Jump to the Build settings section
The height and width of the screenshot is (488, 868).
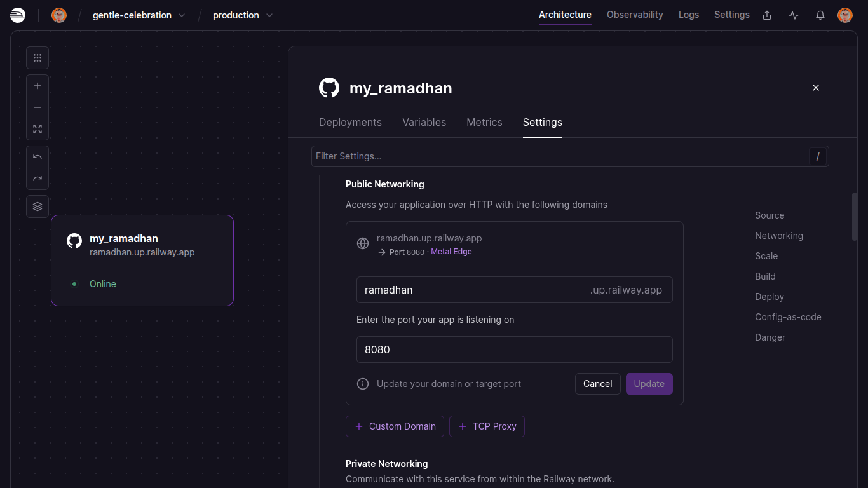(x=765, y=276)
